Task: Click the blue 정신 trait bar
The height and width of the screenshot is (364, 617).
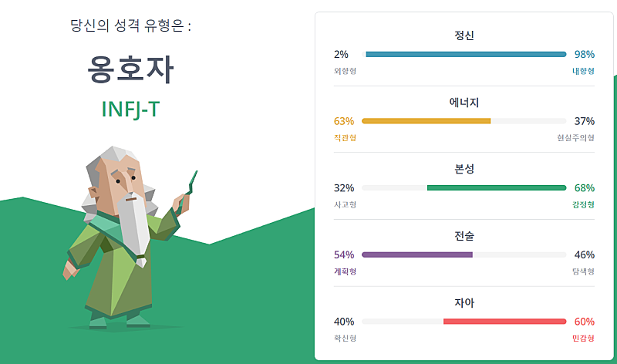Action: 466,54
